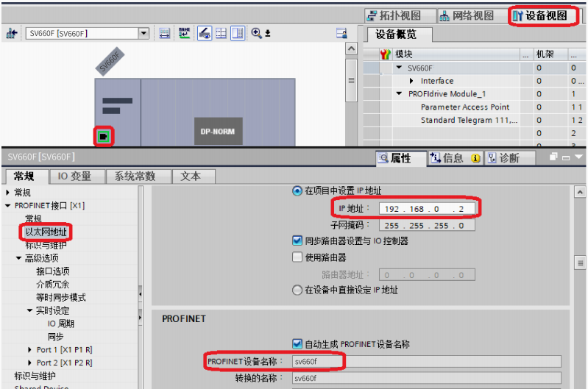Click the collapse inspector window down-arrow icon
This screenshot has width=588, height=389.
[x=578, y=157]
